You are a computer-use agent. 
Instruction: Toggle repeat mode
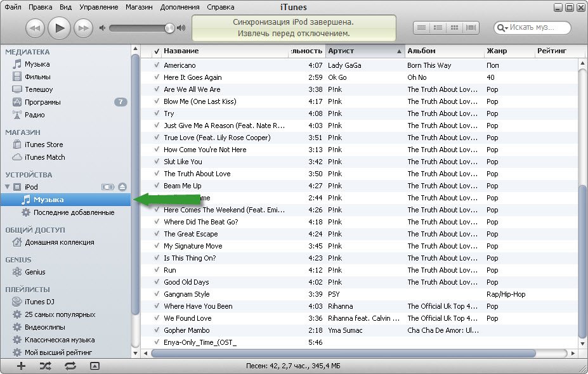click(70, 366)
